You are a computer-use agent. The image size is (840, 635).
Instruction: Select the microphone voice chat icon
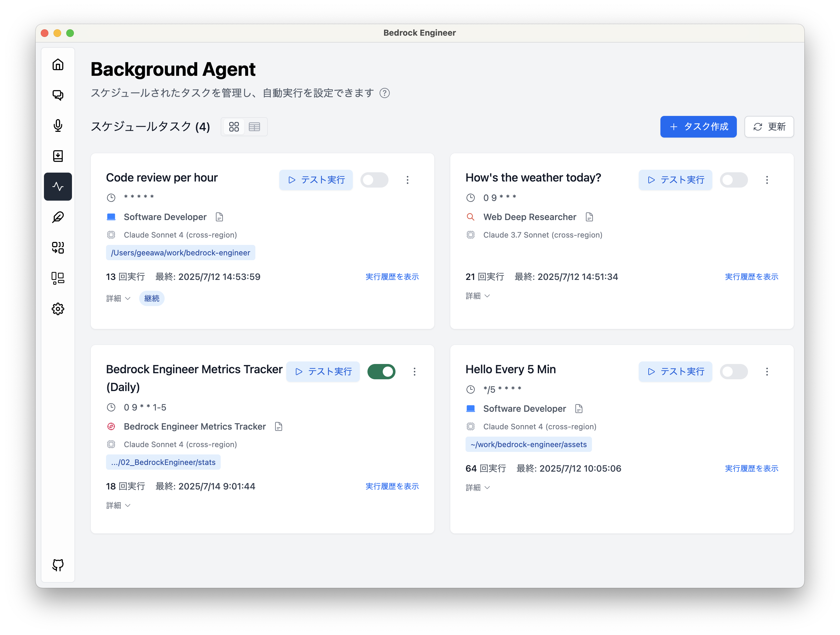click(58, 125)
